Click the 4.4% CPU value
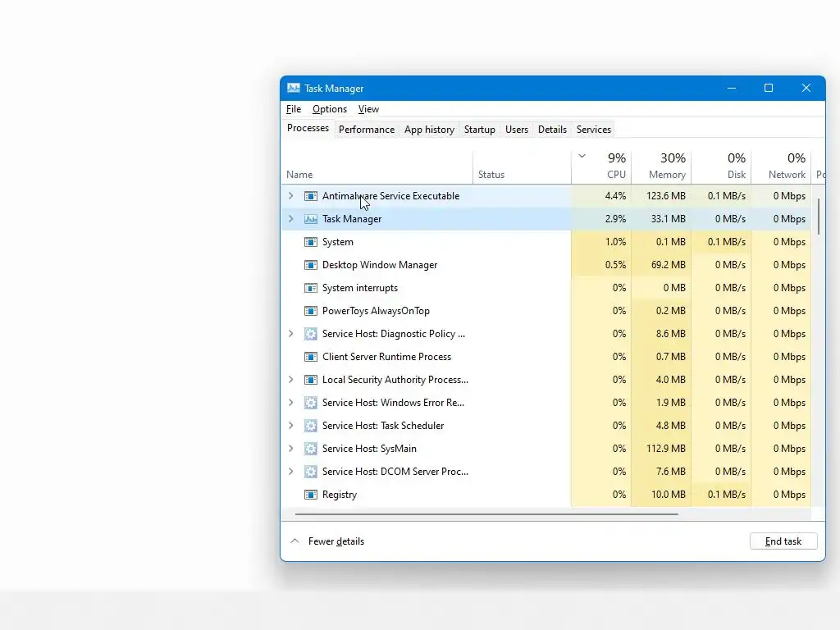Image resolution: width=840 pixels, height=630 pixels. click(x=615, y=196)
